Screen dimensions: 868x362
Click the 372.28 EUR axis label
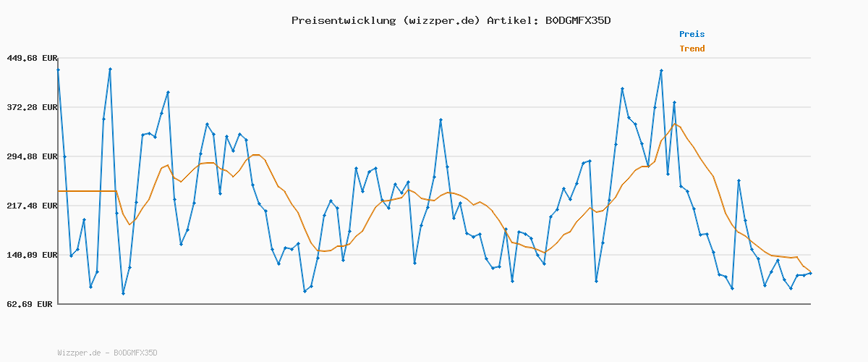[31, 107]
